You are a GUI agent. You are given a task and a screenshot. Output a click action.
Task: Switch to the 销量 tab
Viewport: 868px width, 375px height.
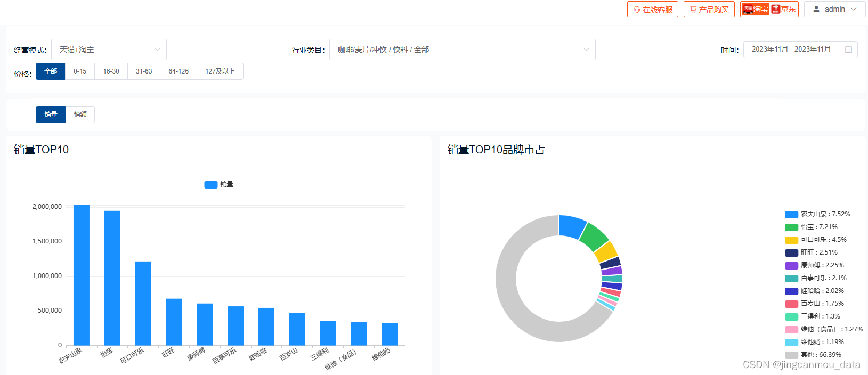[x=51, y=115]
